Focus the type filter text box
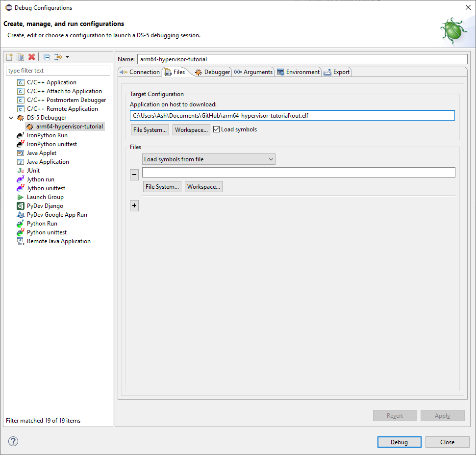The image size is (476, 455). (58, 71)
